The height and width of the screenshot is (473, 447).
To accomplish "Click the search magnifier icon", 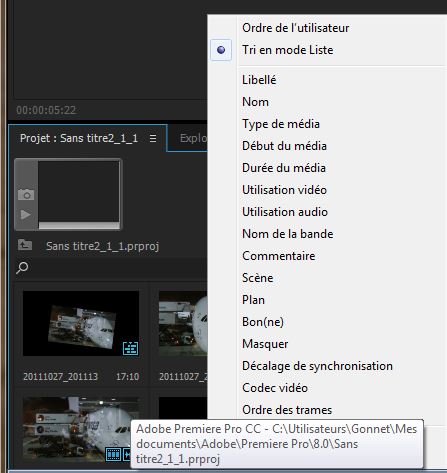I will point(22,268).
